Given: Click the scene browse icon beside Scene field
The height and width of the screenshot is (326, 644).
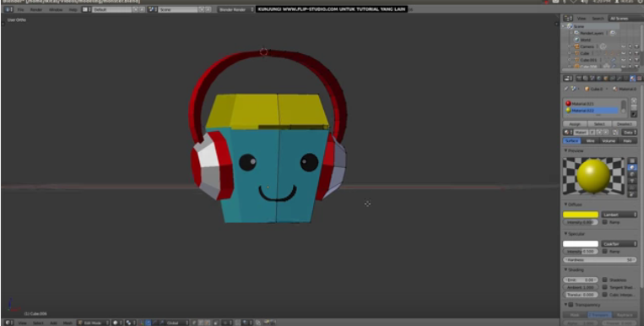Looking at the screenshot, I should [153, 9].
